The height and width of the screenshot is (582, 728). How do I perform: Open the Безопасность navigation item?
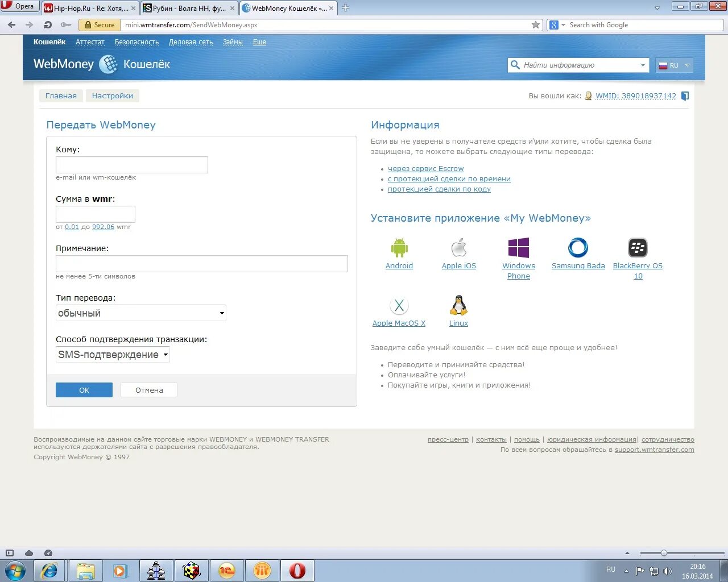click(136, 42)
